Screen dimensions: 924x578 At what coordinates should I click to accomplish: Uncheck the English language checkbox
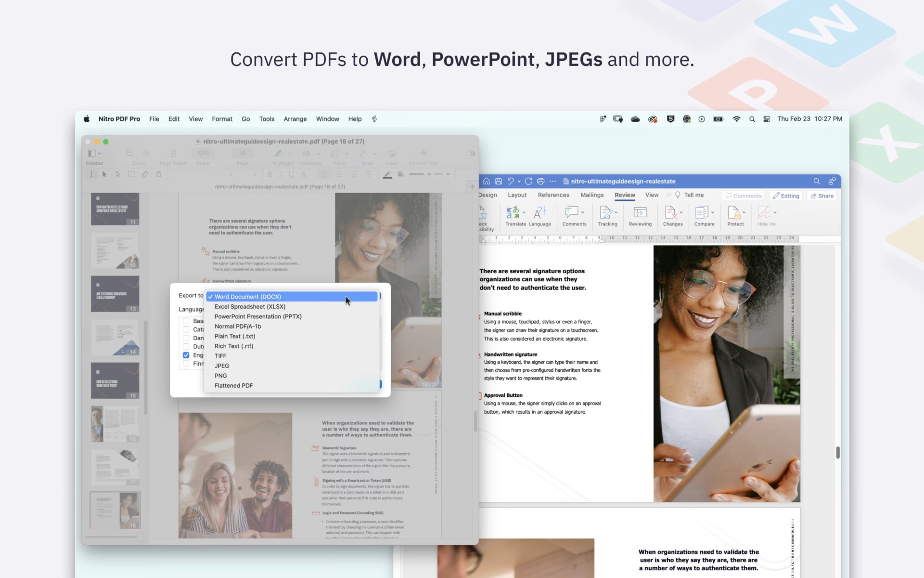coord(186,355)
